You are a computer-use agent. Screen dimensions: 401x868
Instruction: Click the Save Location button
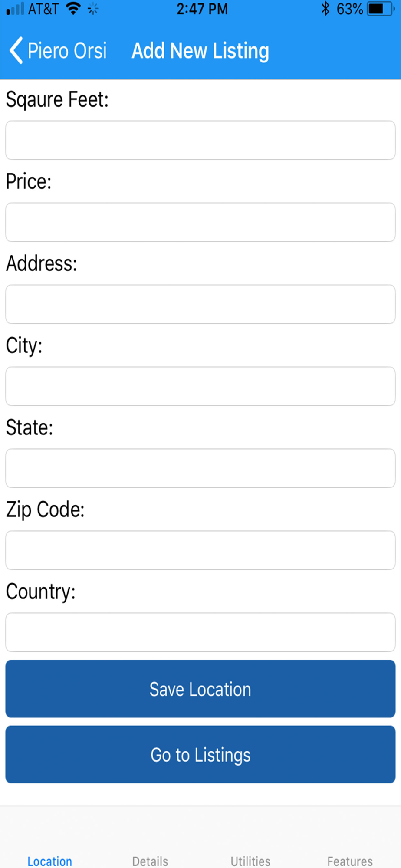pos(200,689)
